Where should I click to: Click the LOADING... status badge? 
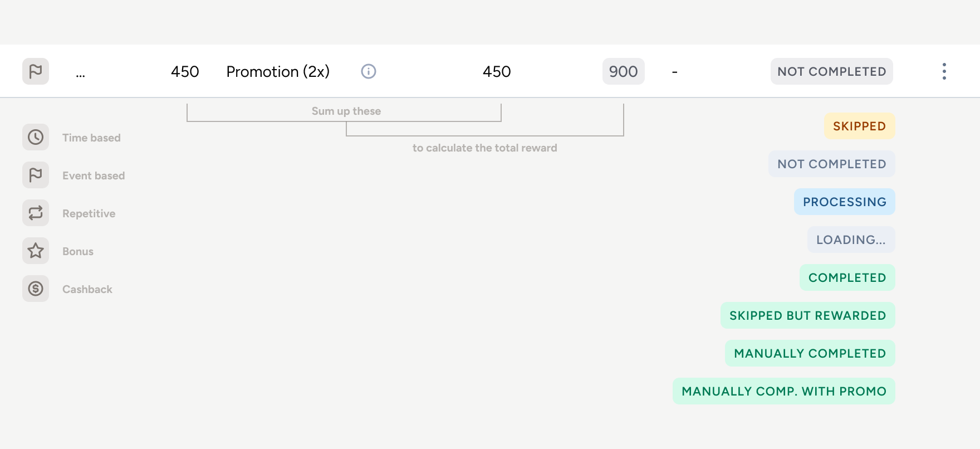851,240
